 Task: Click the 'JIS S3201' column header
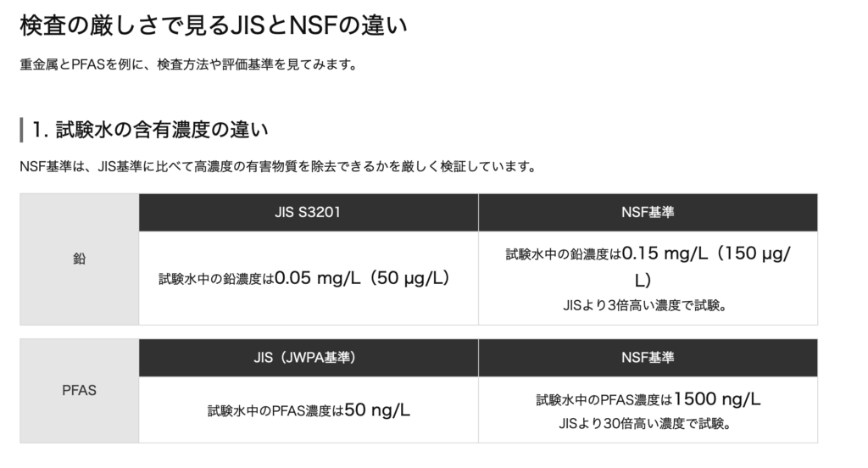308,212
